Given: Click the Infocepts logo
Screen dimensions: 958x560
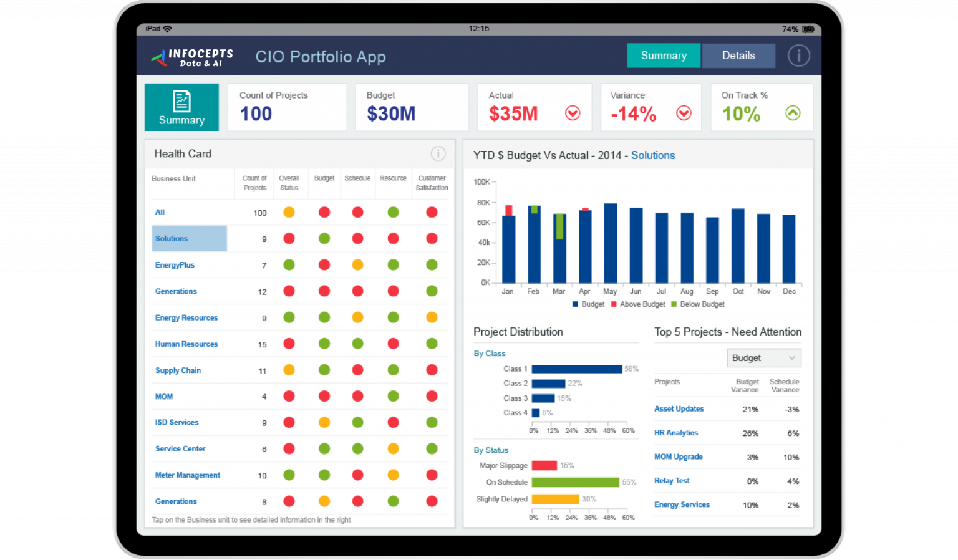Looking at the screenshot, I should point(192,57).
